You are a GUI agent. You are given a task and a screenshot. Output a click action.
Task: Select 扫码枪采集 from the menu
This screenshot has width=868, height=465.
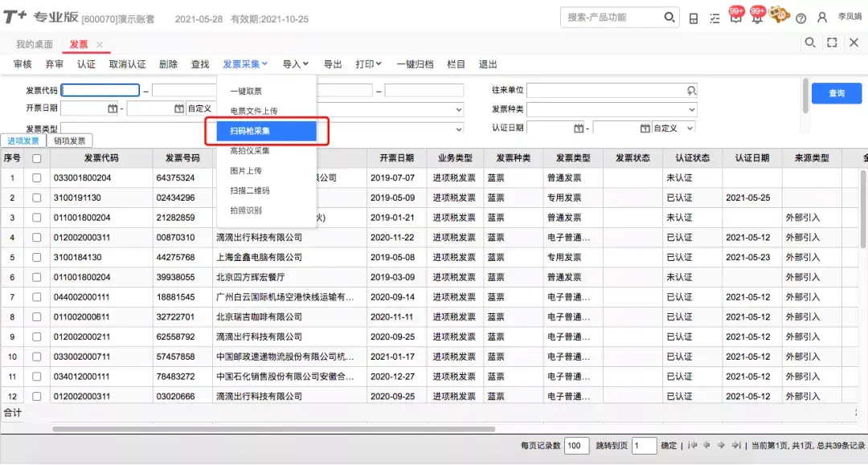click(266, 131)
